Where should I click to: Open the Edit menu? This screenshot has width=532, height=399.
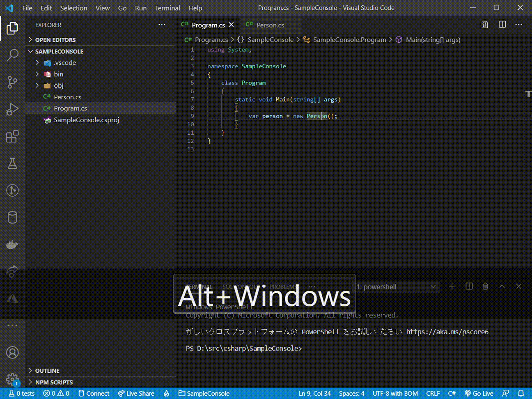[46, 8]
